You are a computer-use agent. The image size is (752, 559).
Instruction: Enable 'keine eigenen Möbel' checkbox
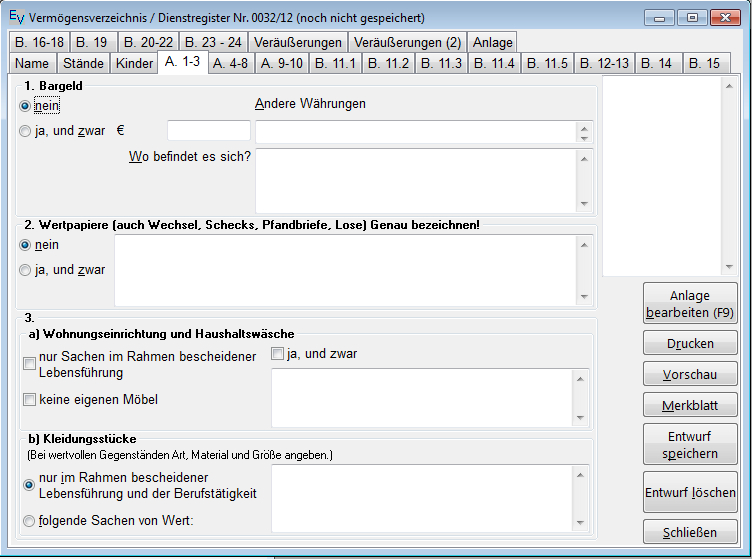(29, 400)
